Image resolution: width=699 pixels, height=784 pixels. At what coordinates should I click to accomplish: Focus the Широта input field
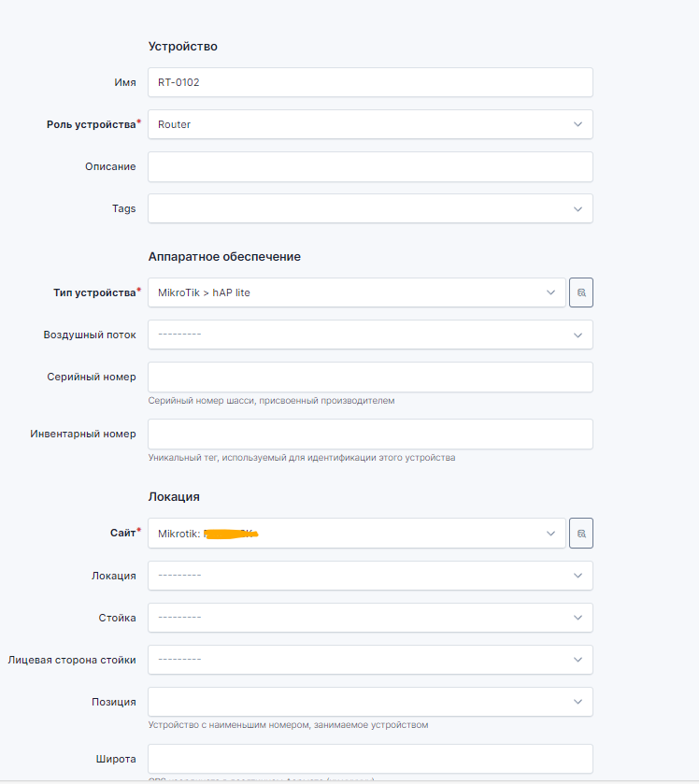(x=370, y=759)
